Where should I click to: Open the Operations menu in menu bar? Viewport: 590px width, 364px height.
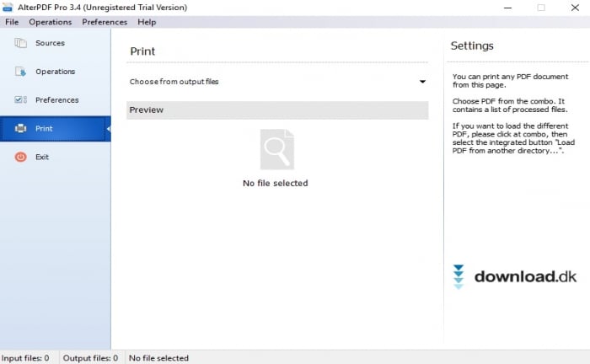point(50,22)
